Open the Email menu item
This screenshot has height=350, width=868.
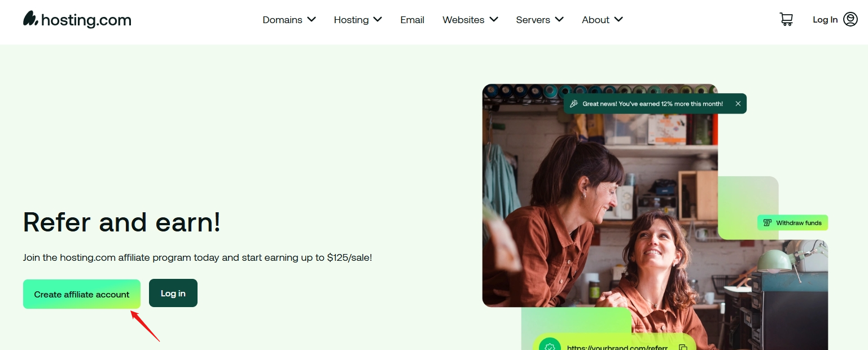(412, 20)
